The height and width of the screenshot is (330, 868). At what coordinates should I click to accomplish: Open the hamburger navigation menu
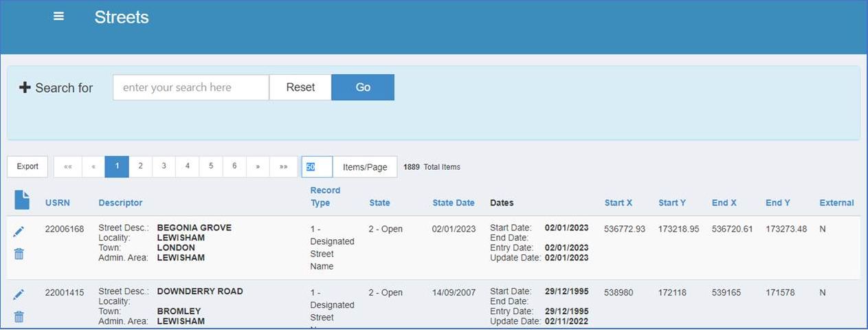pos(59,16)
